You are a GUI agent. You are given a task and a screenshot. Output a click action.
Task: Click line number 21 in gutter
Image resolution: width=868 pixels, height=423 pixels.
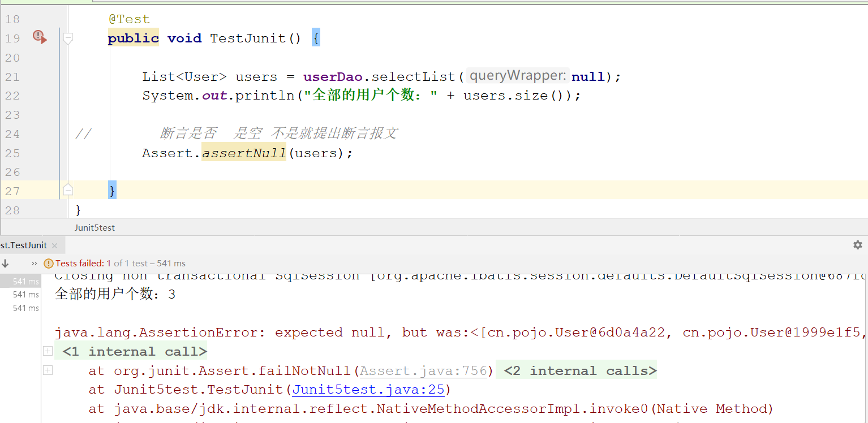[x=12, y=77]
